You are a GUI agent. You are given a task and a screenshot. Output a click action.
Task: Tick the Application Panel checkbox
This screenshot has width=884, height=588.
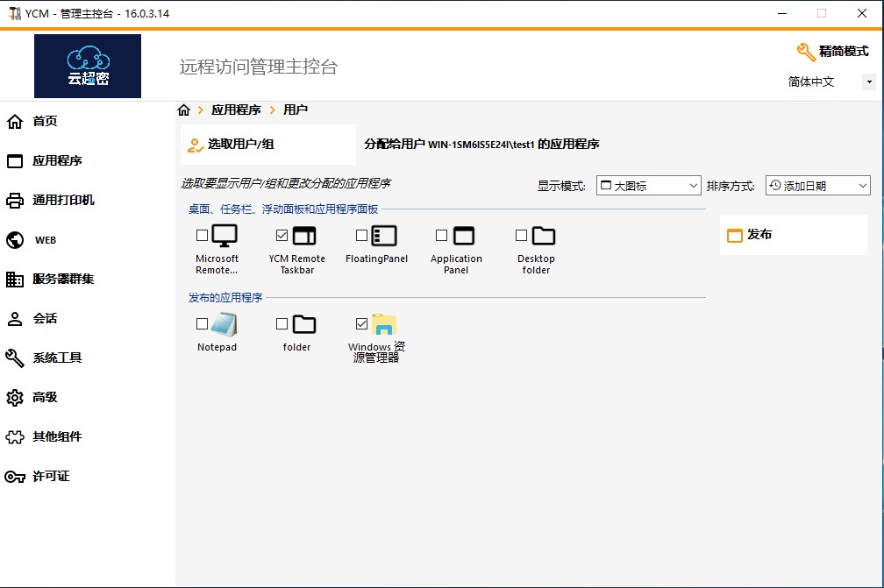coord(441,235)
